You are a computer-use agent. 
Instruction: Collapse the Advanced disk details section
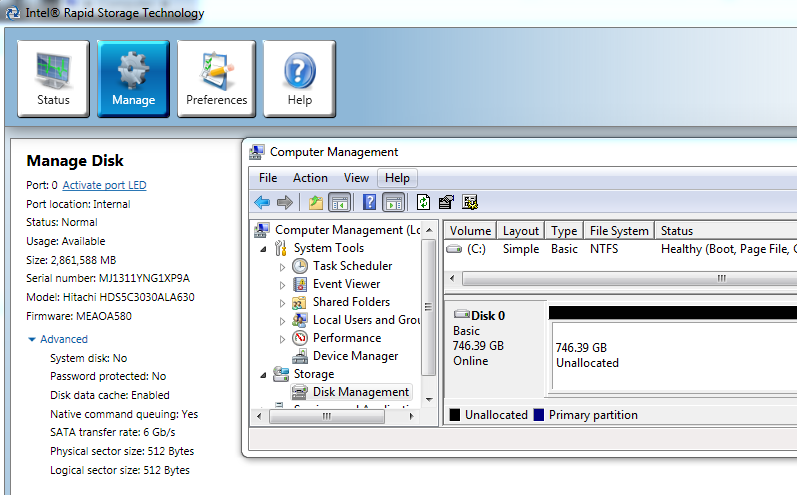32,340
